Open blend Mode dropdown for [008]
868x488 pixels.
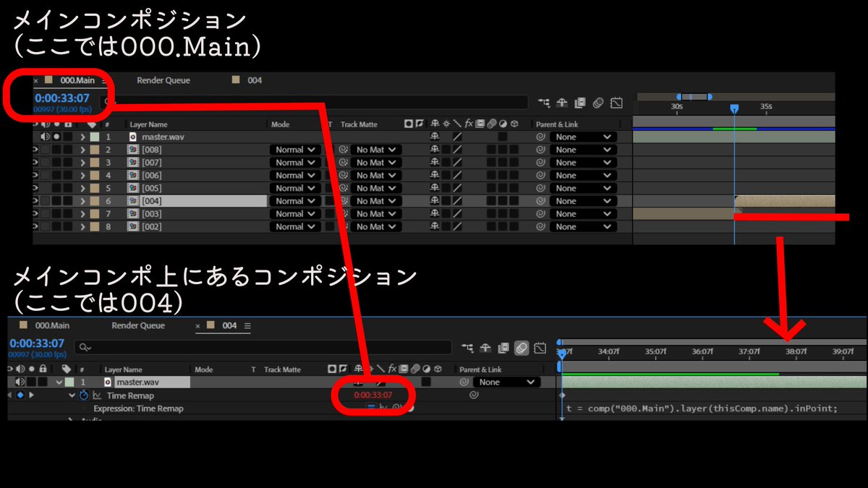coord(295,150)
